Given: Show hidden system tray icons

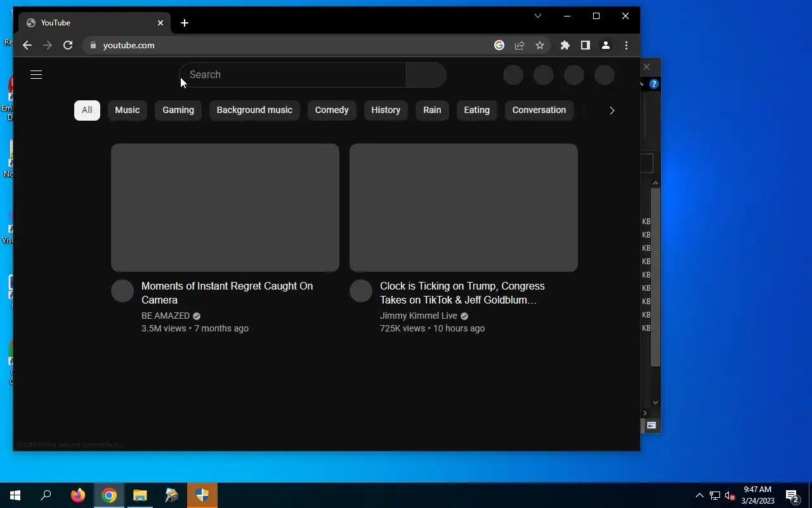Looking at the screenshot, I should click(x=699, y=495).
